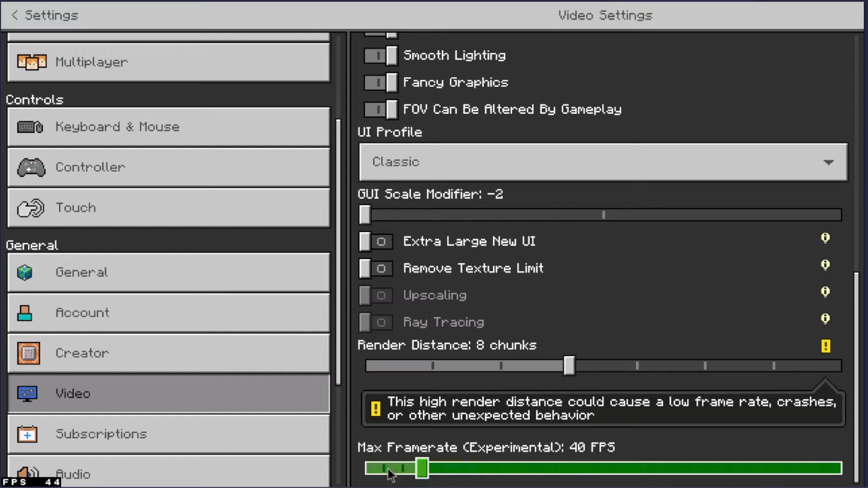Toggle the Ray Tracing switch
868x488 pixels.
(x=376, y=322)
